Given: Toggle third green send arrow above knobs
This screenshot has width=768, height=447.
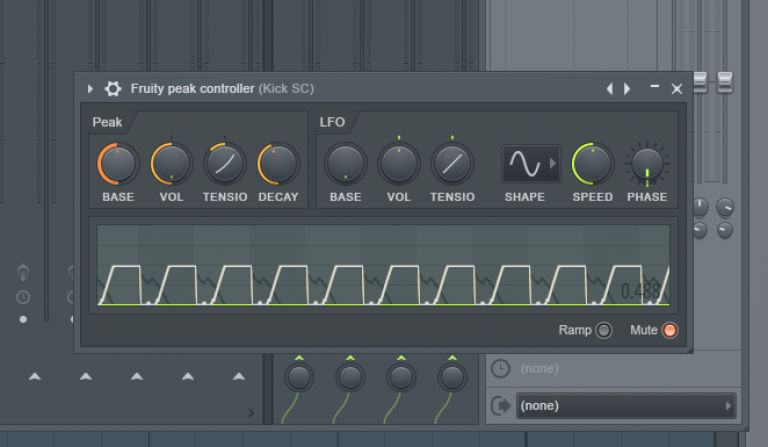Looking at the screenshot, I should point(401,358).
